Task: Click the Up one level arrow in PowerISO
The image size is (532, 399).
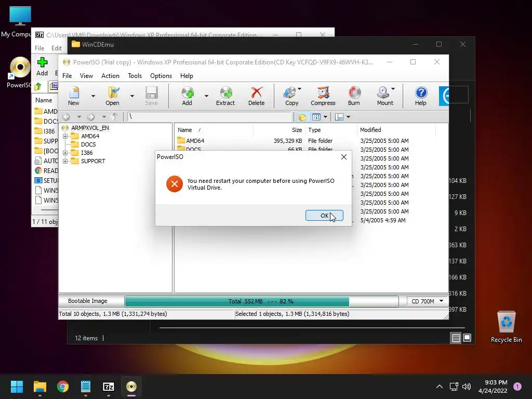Action: [115, 117]
